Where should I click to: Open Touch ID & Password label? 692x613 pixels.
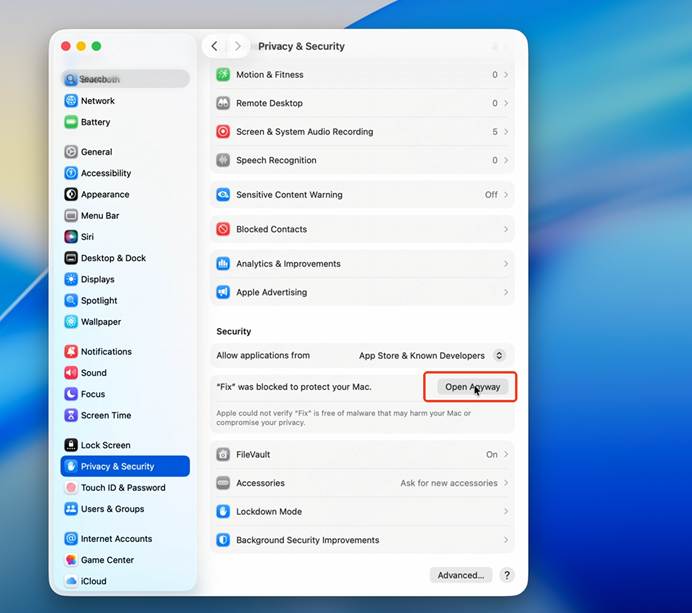[x=123, y=488]
